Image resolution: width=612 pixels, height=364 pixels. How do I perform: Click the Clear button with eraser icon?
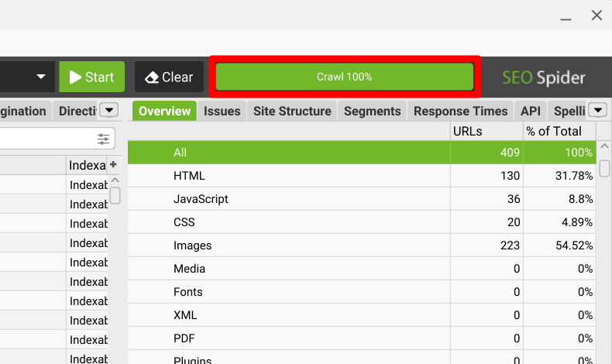click(169, 77)
